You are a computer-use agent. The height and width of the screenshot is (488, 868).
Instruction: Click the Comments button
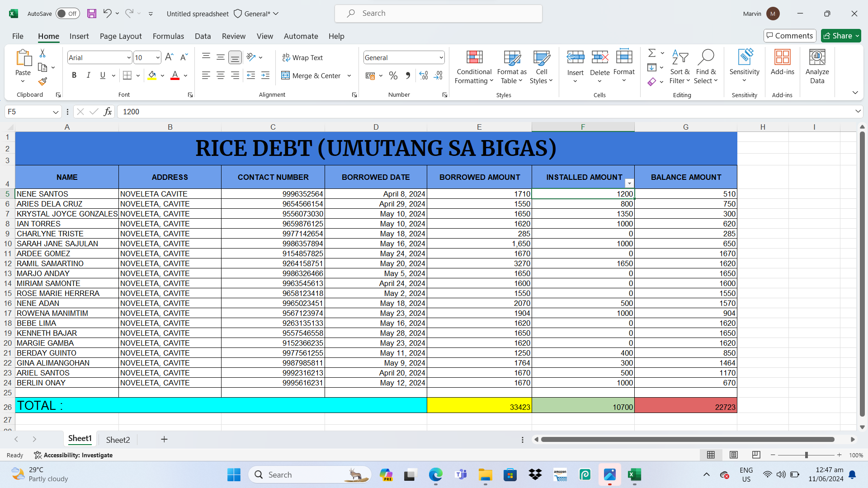pyautogui.click(x=790, y=36)
